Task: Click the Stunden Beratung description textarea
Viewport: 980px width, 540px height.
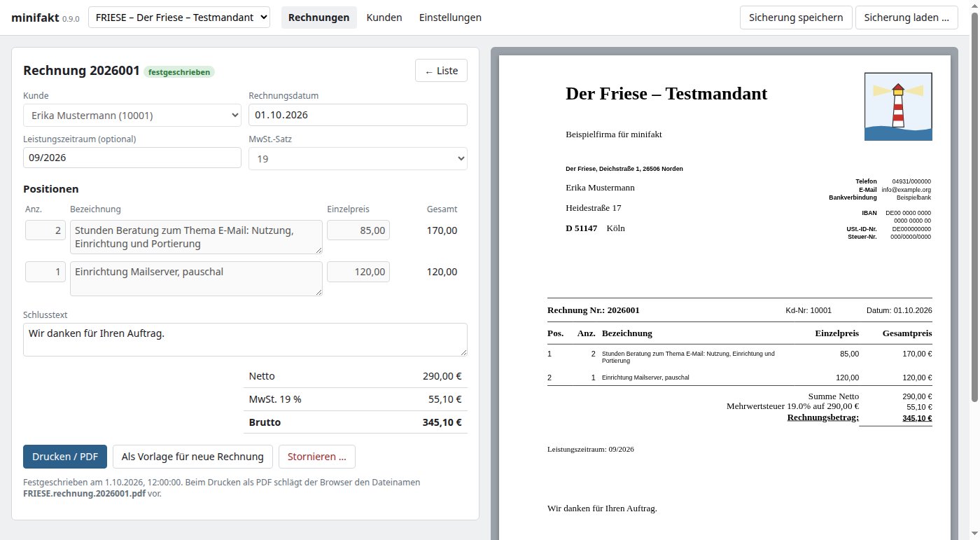Action: click(196, 237)
